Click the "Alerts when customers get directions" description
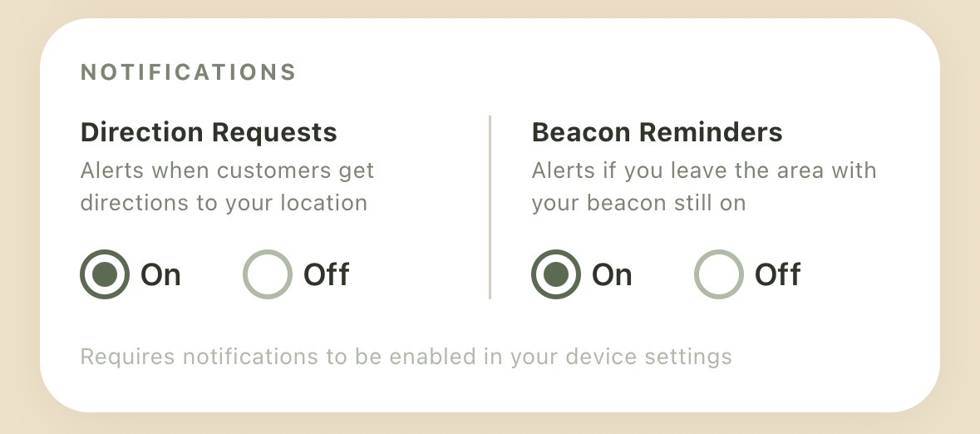 click(x=228, y=186)
